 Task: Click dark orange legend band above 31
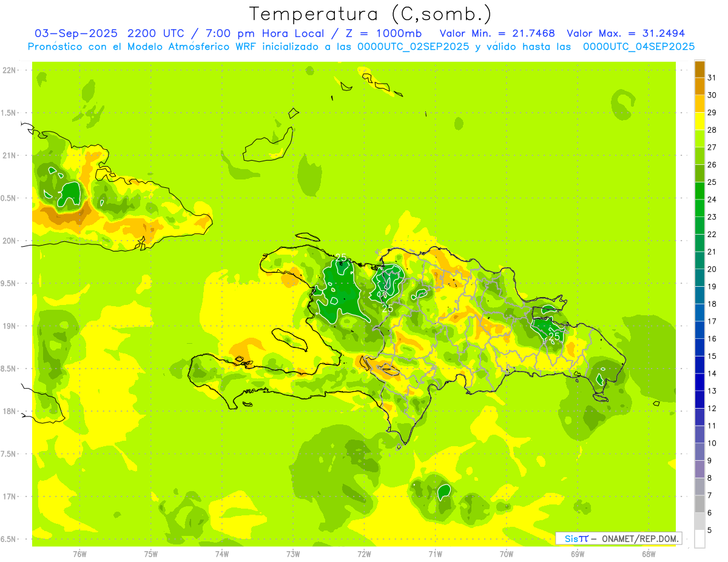(x=699, y=69)
